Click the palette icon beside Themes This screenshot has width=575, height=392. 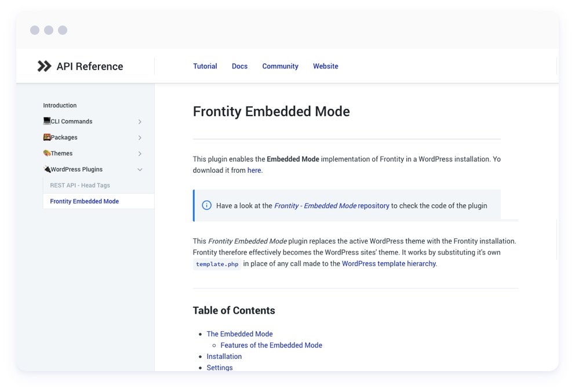(x=47, y=153)
